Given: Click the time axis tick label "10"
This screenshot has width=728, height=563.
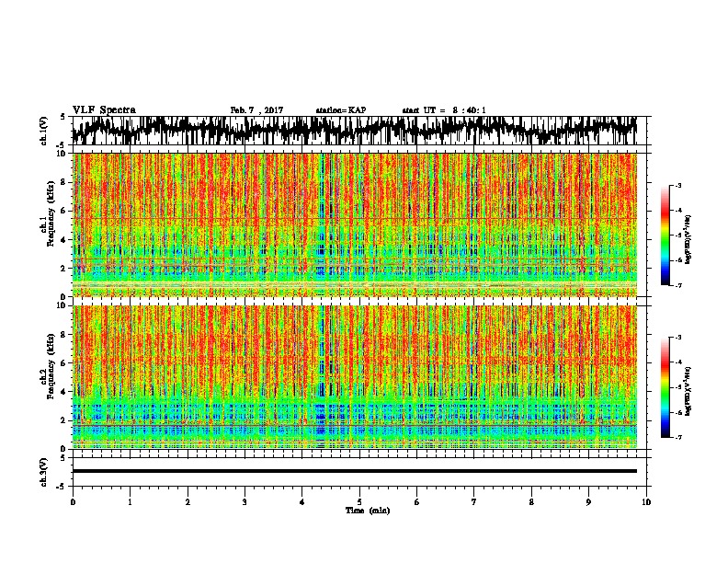Looking at the screenshot, I should tap(646, 502).
